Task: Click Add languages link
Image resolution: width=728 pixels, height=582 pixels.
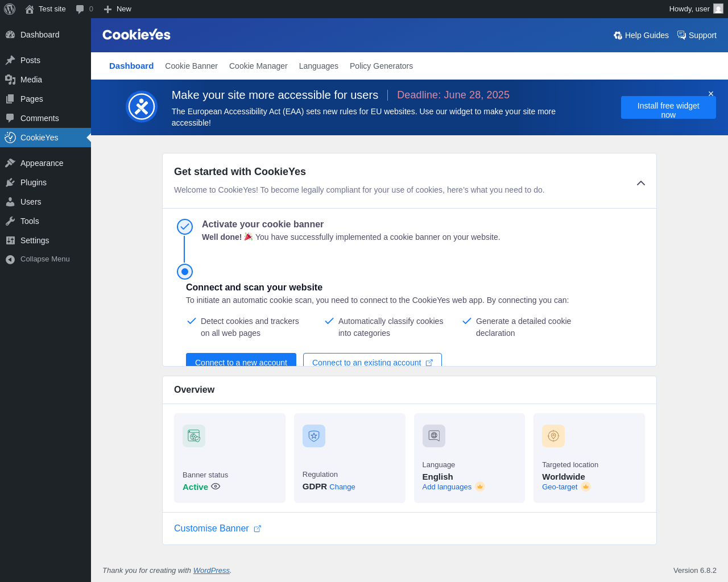Action: [x=447, y=487]
